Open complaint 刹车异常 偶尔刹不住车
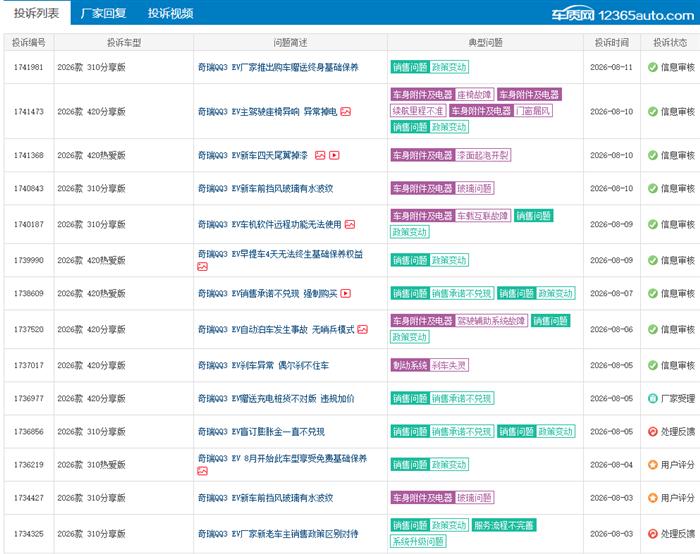Viewport: 700px width, 554px height. coord(263,365)
